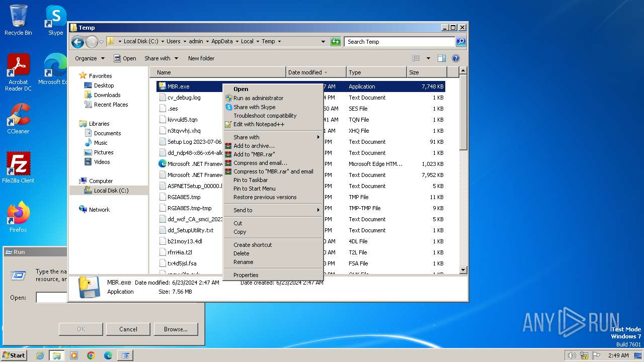Select Compress and email...

pos(273,163)
